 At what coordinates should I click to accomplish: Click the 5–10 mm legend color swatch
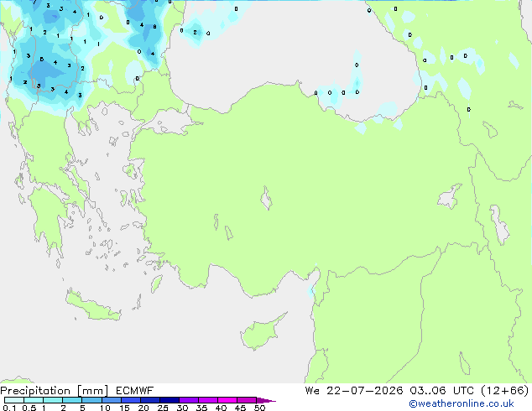91,400
